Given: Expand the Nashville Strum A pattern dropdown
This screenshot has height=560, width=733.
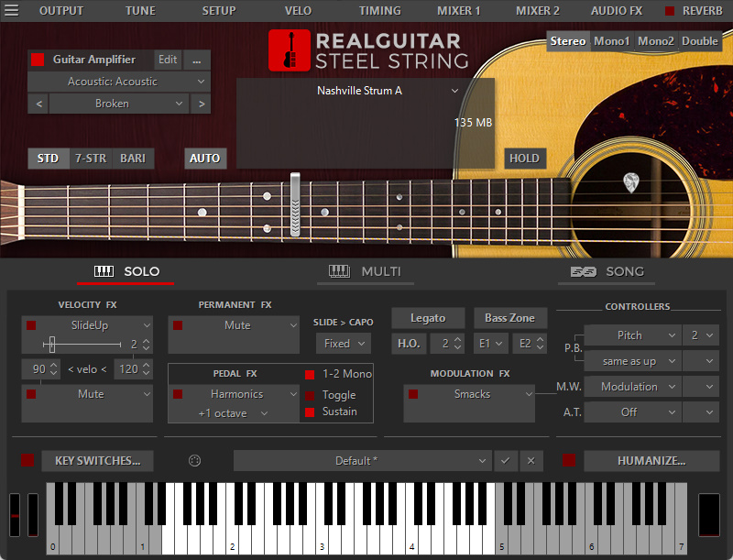Looking at the screenshot, I should 454,91.
